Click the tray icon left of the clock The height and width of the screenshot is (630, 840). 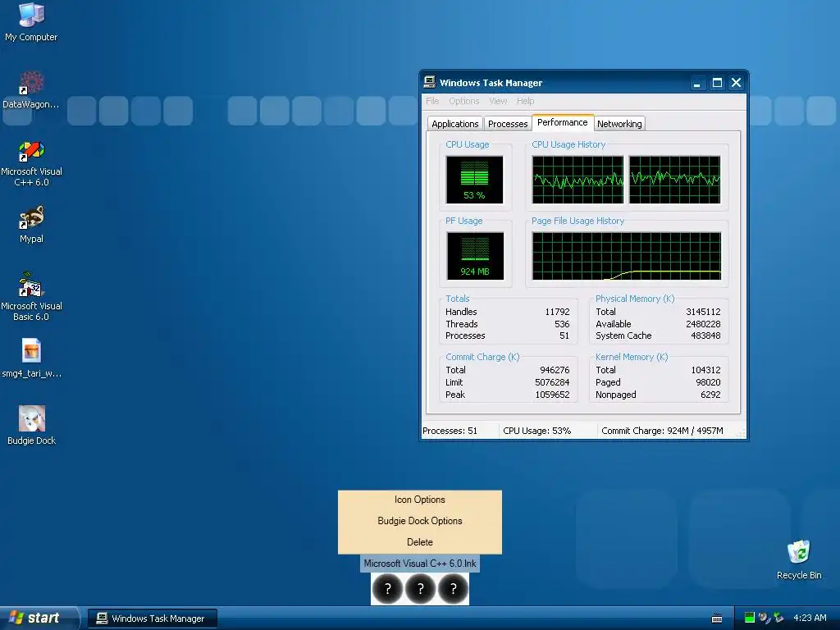[x=778, y=618]
